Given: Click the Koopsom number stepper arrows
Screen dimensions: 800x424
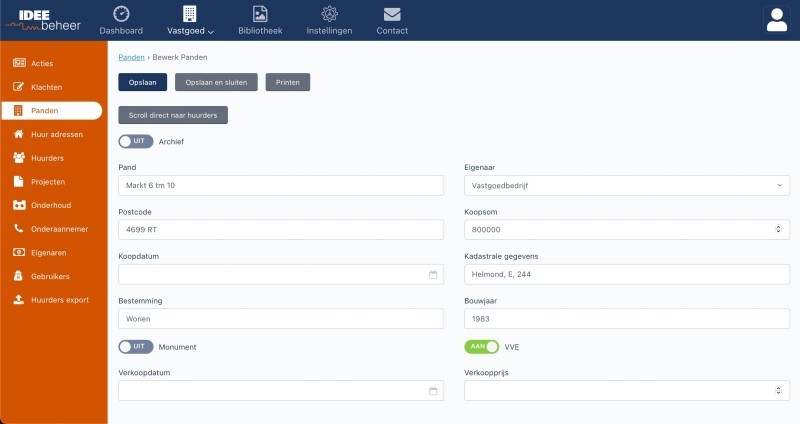Looking at the screenshot, I should pyautogui.click(x=779, y=230).
